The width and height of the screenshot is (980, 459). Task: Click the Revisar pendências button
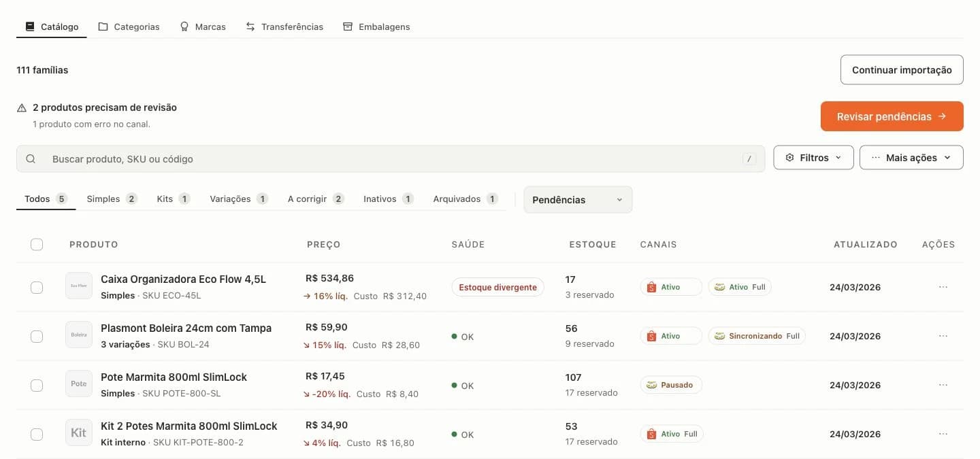click(892, 116)
